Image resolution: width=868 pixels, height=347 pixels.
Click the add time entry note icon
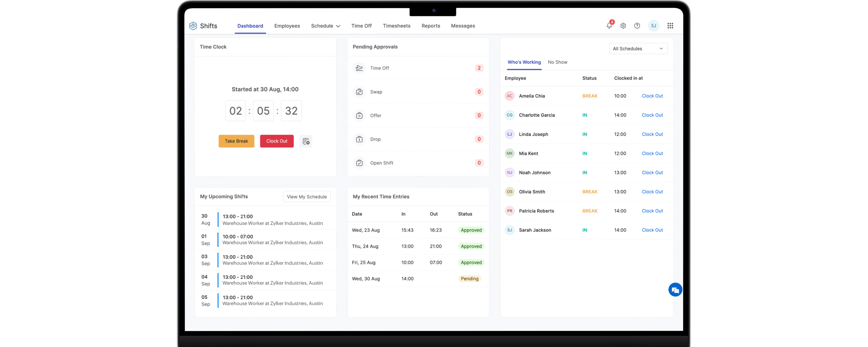306,141
